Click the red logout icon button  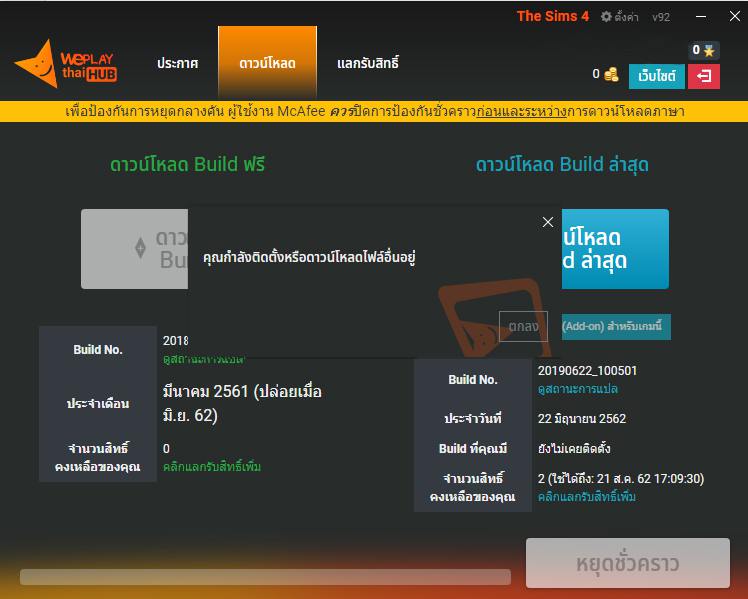[704, 76]
